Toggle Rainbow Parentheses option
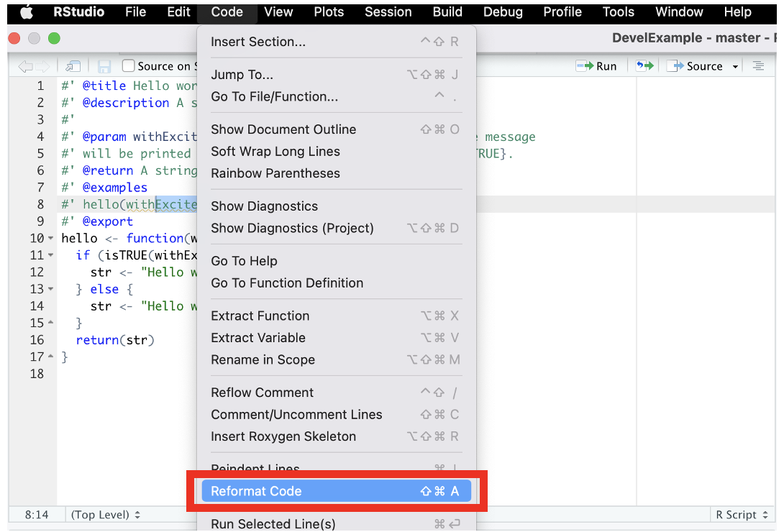The image size is (784, 532). coord(336,174)
